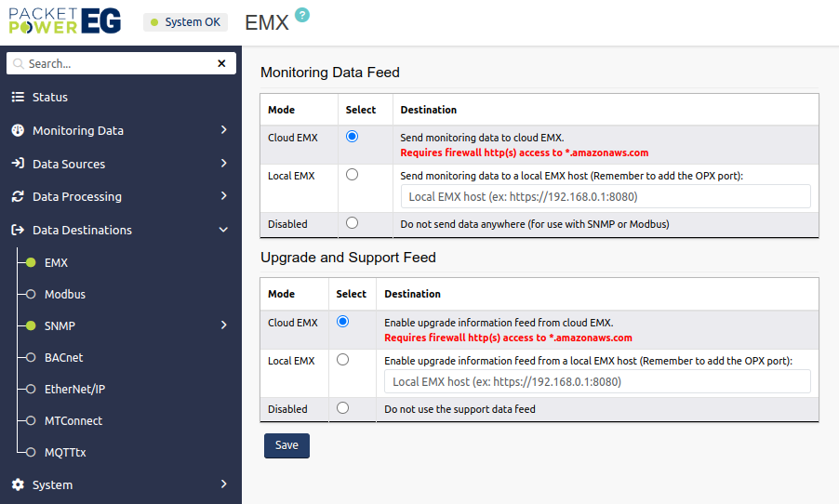This screenshot has width=839, height=504.
Task: Collapse the Data Destinations section chevron
Action: pyautogui.click(x=223, y=230)
